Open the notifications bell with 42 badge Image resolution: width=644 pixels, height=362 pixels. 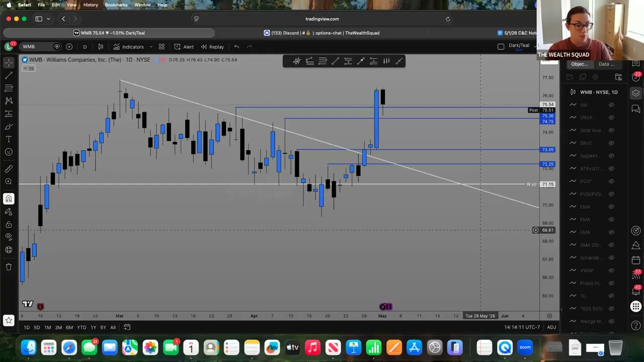(636, 290)
